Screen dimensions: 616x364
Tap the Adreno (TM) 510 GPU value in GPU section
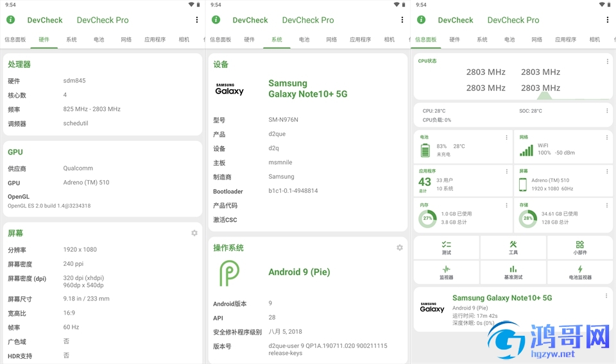(87, 183)
